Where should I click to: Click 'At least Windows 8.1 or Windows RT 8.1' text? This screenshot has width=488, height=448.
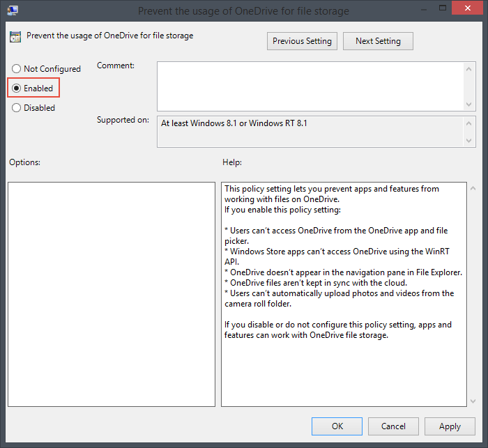pyautogui.click(x=234, y=123)
